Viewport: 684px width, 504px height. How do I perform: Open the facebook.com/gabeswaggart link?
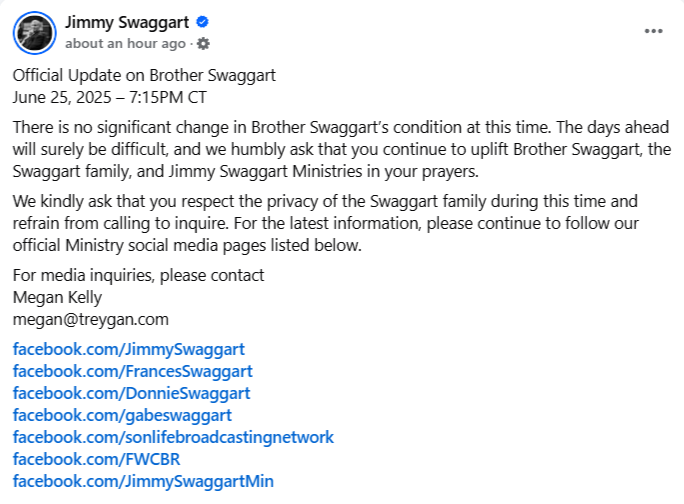[122, 415]
